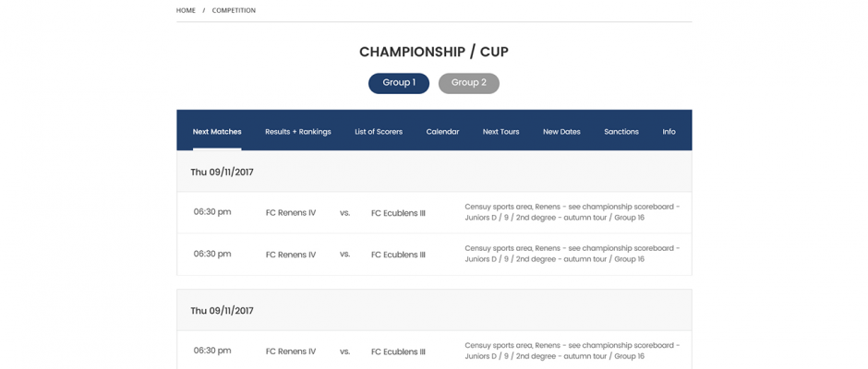Select the Group 1 pill button
The height and width of the screenshot is (369, 868).
pos(399,83)
